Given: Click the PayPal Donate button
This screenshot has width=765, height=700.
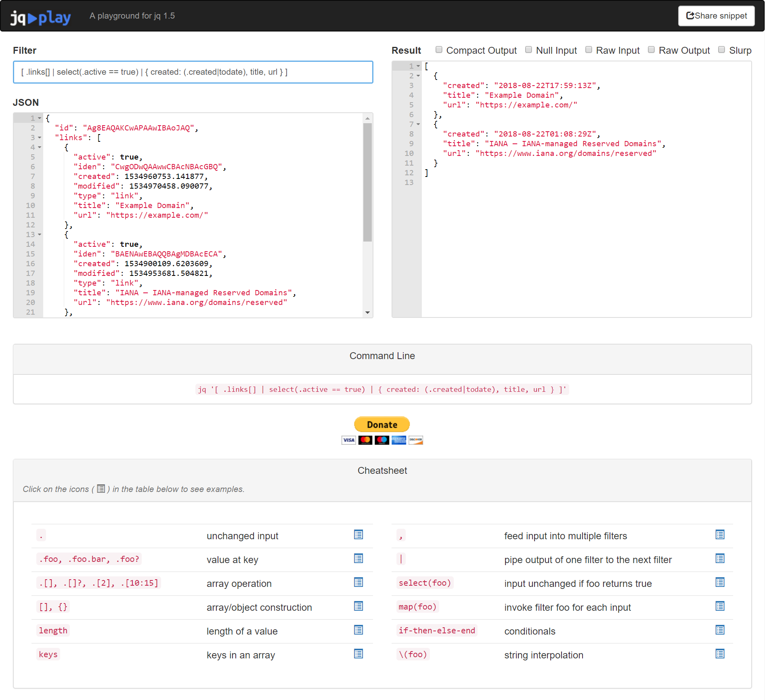Looking at the screenshot, I should click(x=381, y=425).
